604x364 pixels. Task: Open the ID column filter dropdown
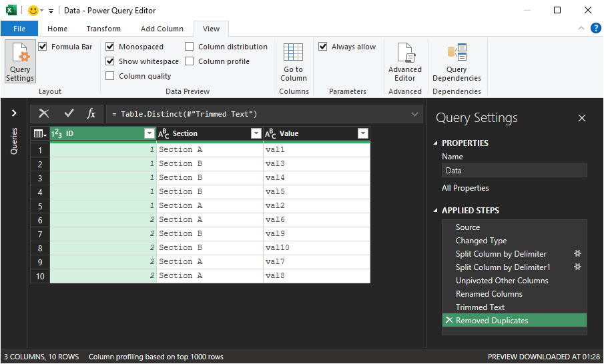149,133
